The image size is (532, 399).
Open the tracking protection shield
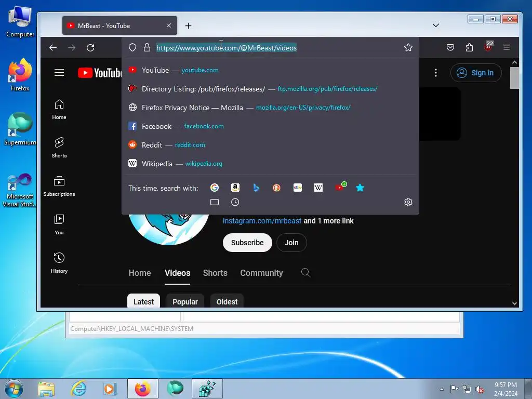[132, 47]
